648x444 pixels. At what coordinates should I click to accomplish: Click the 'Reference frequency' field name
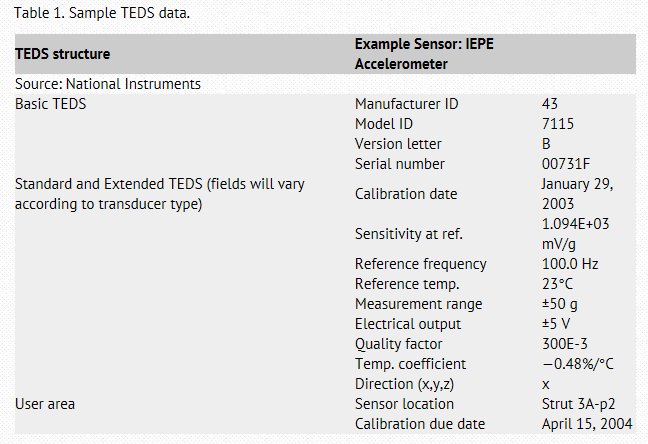coord(421,264)
